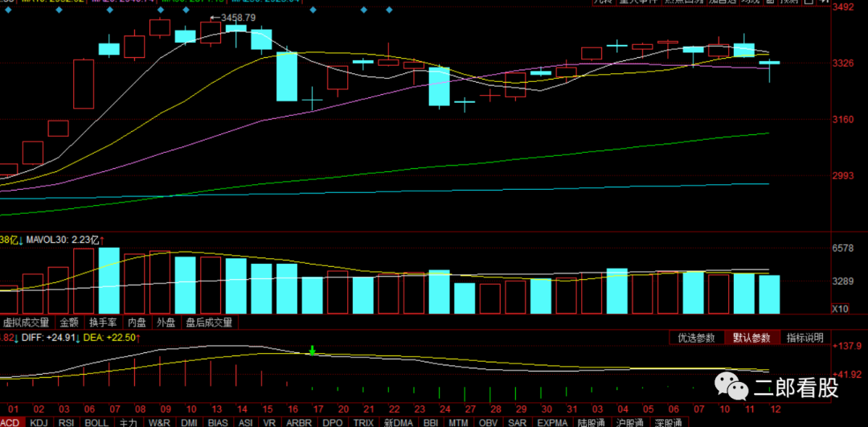This screenshot has width=868, height=427.
Task: Click the 优选参数 button
Action: 696,338
